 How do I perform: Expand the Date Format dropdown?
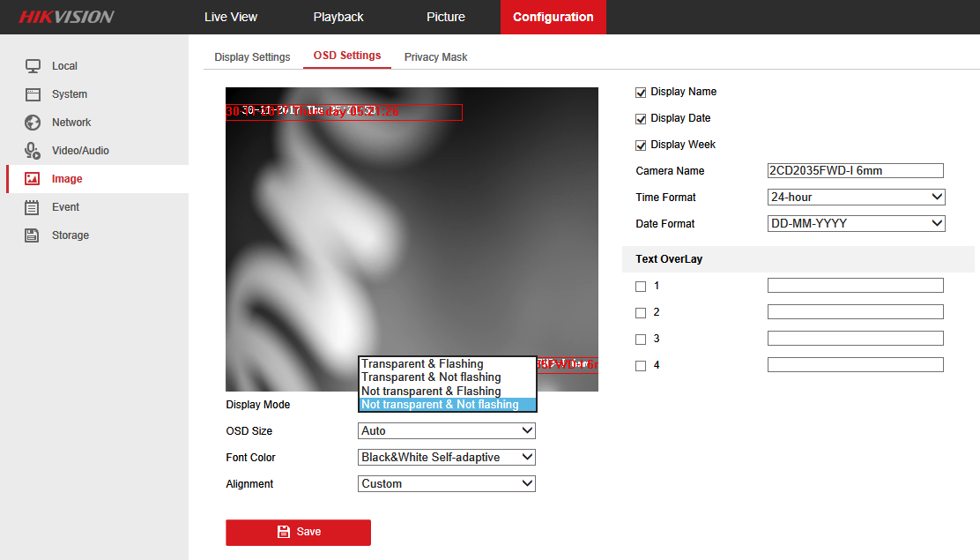point(856,224)
